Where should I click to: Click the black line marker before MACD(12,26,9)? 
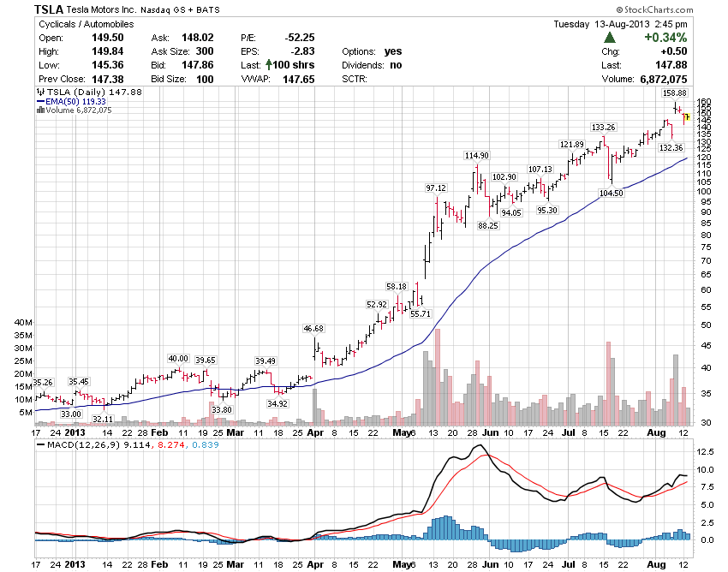tap(40, 444)
